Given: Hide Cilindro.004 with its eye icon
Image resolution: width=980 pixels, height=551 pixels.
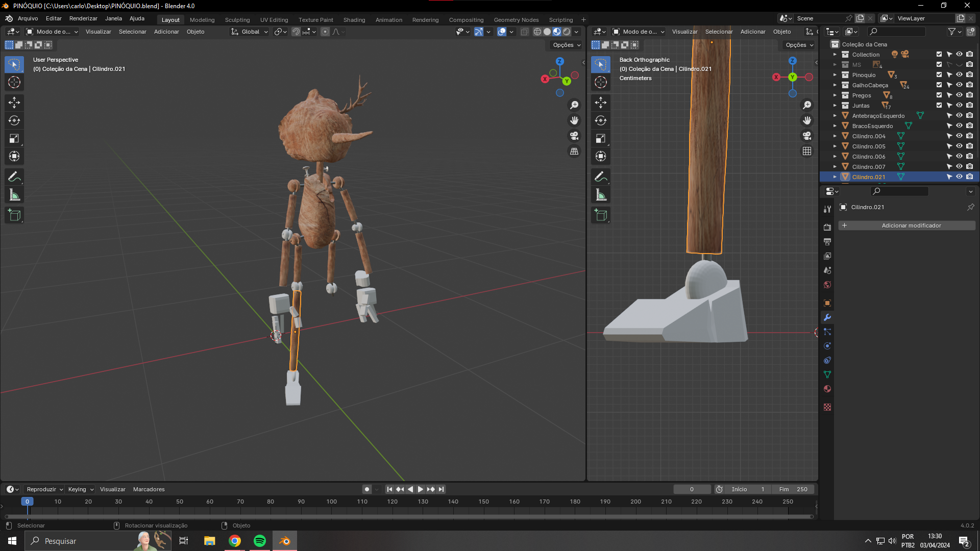Looking at the screenshot, I should (x=959, y=136).
